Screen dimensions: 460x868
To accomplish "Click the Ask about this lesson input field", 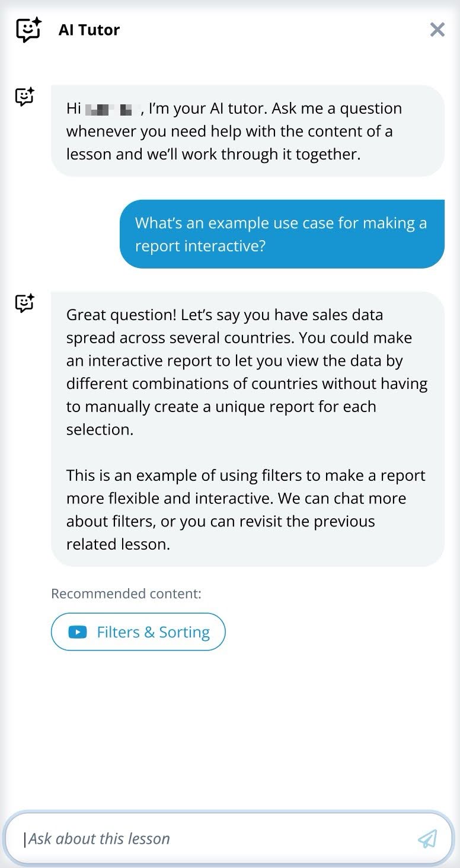I will pos(178,839).
